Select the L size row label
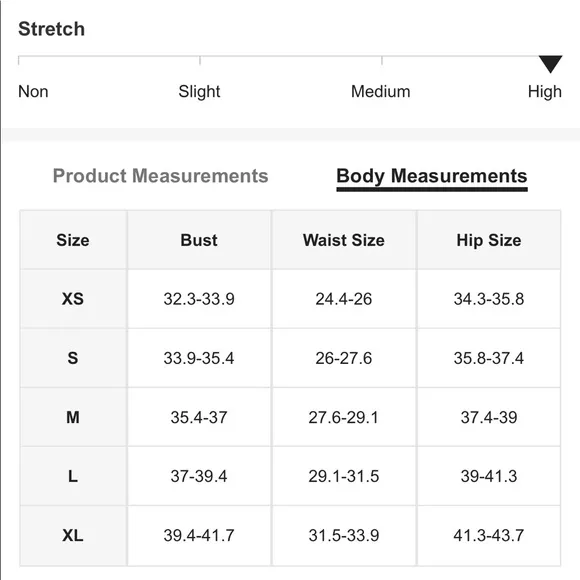Screen dimensions: 580x580 pos(73,476)
